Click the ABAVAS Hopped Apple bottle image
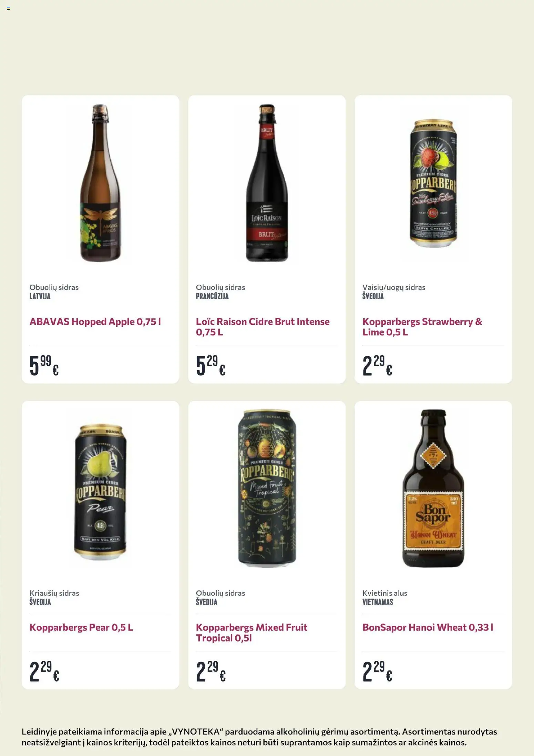534x756 pixels. tap(100, 183)
